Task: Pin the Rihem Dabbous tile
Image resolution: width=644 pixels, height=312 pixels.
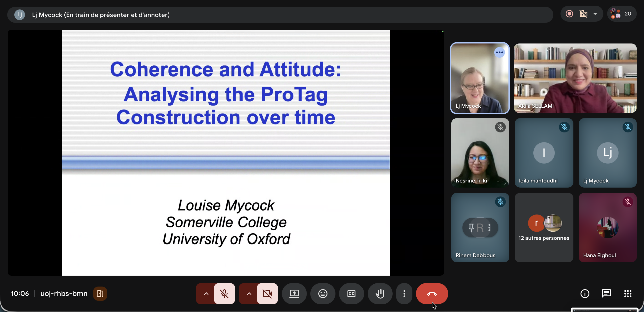Action: (x=471, y=228)
